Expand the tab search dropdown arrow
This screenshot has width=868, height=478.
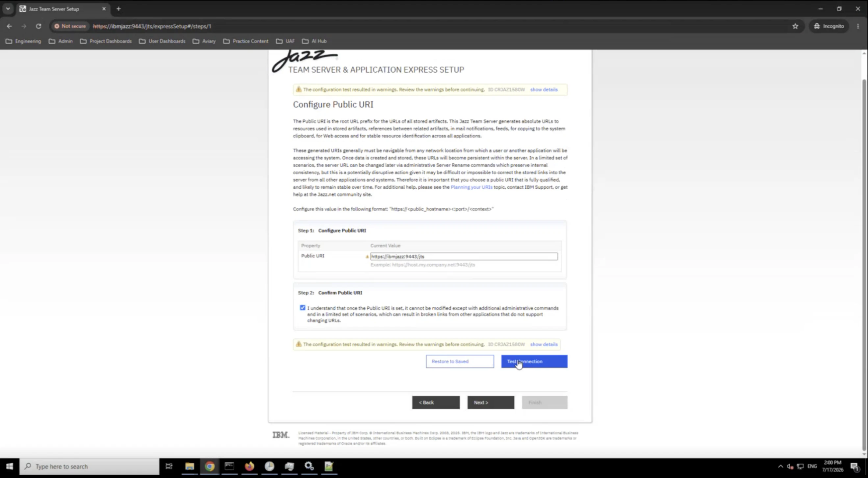8,9
